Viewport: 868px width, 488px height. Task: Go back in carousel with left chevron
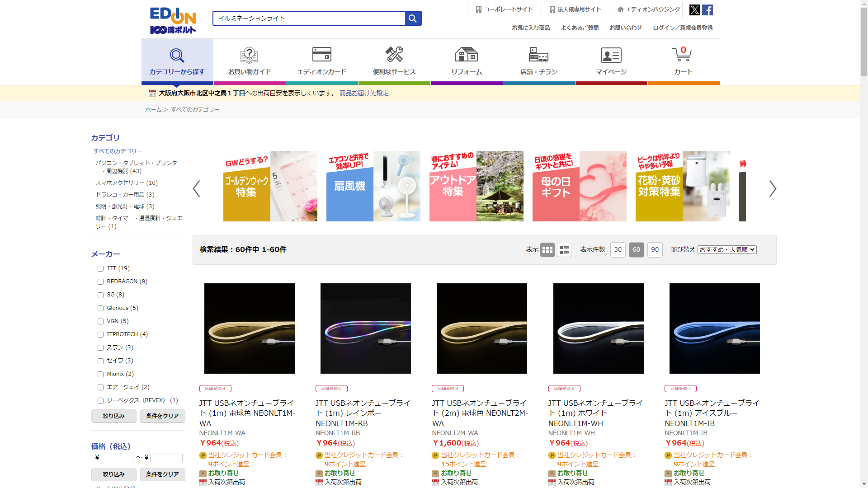197,189
